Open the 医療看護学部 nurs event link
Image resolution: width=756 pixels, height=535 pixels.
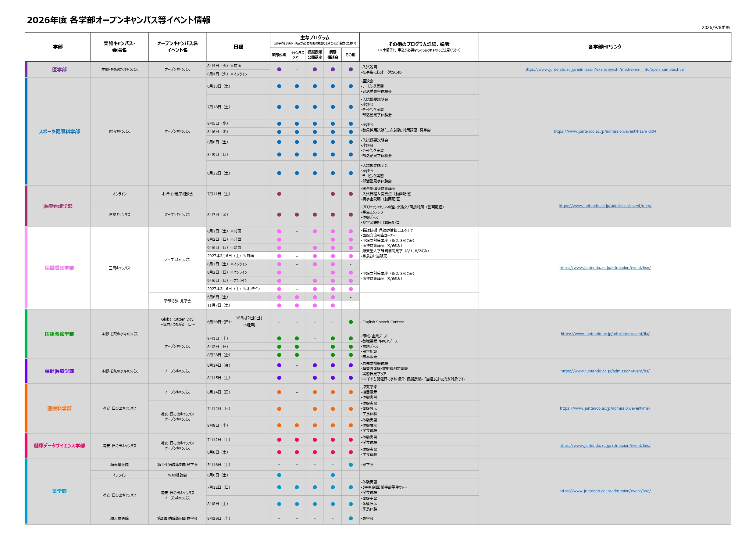(605, 206)
